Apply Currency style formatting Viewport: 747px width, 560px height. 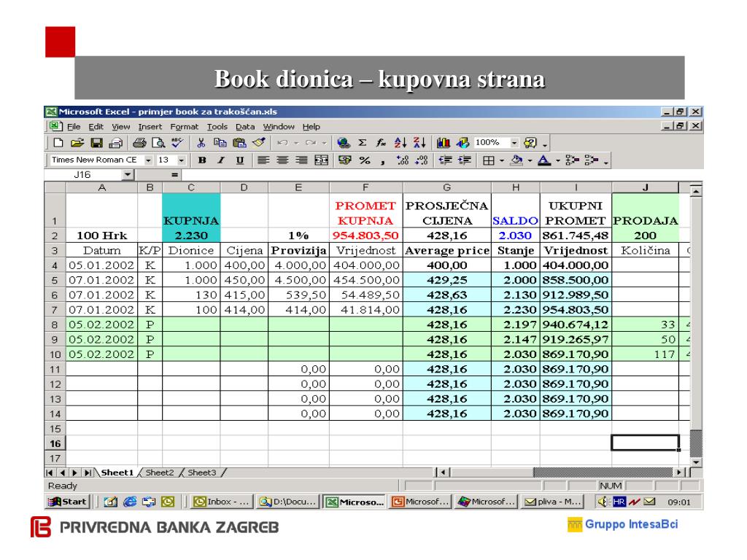[344, 160]
